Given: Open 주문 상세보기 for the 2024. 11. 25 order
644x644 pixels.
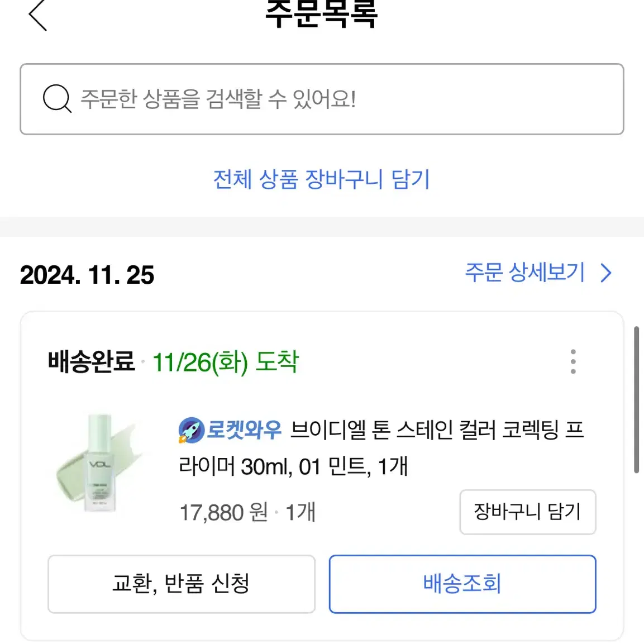Looking at the screenshot, I should point(524,273).
